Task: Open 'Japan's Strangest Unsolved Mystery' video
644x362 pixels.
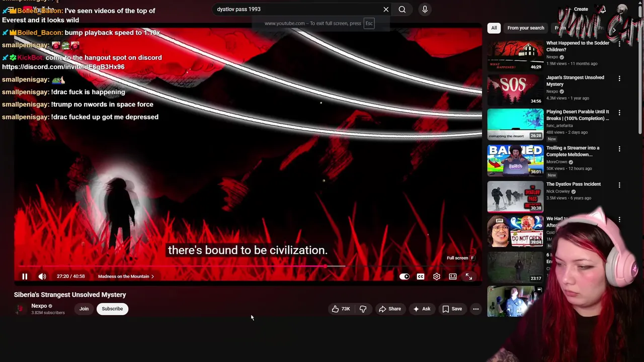Action: [x=575, y=80]
